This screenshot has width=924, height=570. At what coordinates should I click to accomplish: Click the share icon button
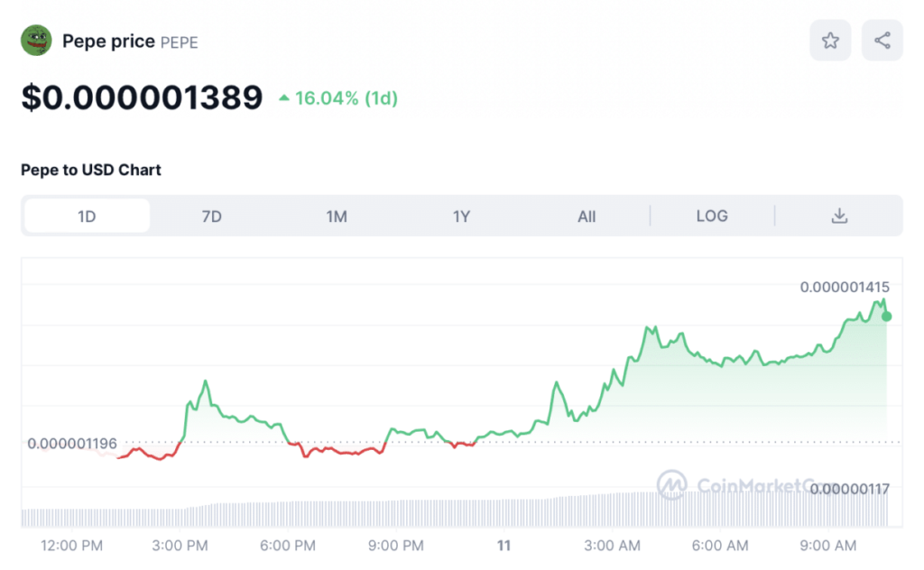(882, 41)
